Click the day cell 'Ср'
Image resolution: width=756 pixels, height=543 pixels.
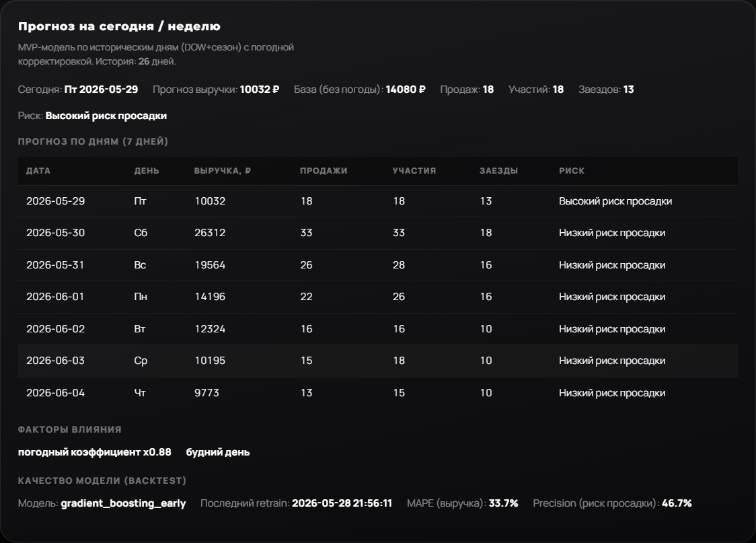click(x=141, y=361)
